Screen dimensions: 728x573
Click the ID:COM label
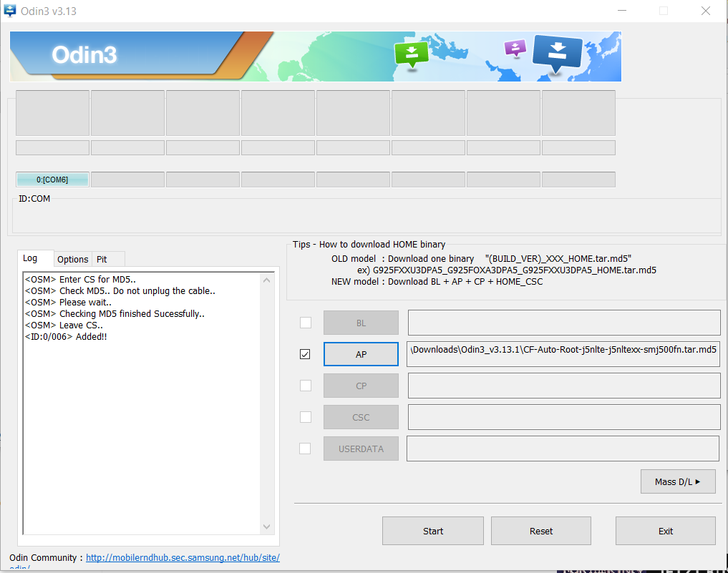pos(34,199)
